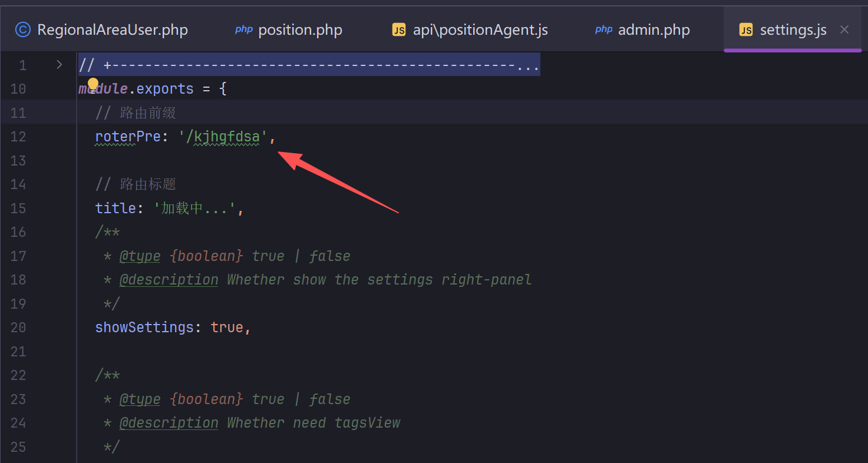
Task: Select the api\positionAgent.js tab
Action: click(480, 29)
